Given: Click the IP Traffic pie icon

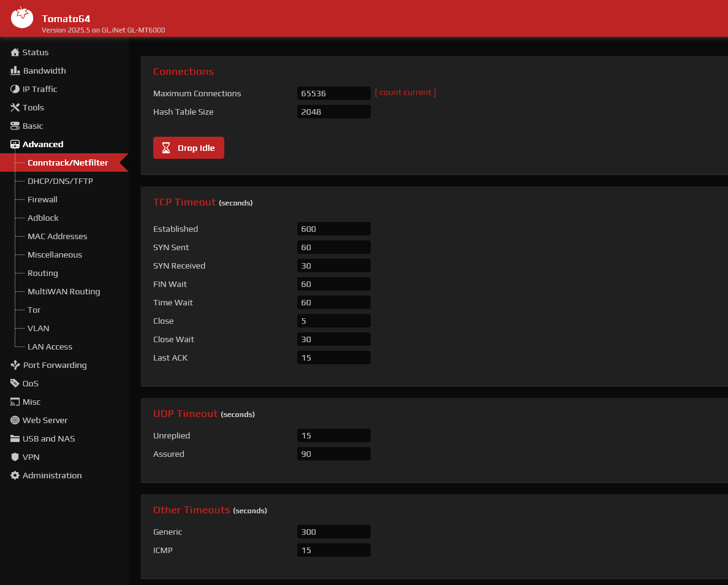Looking at the screenshot, I should coord(15,89).
